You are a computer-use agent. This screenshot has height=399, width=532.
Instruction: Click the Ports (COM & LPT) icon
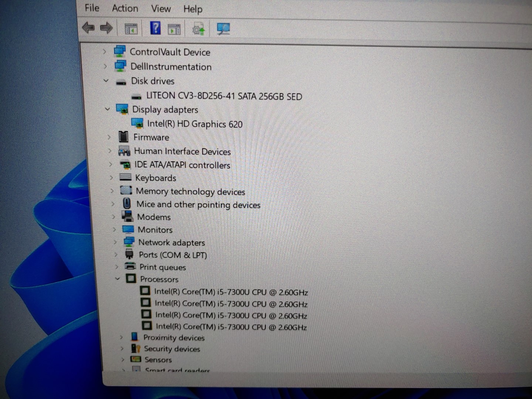click(129, 254)
